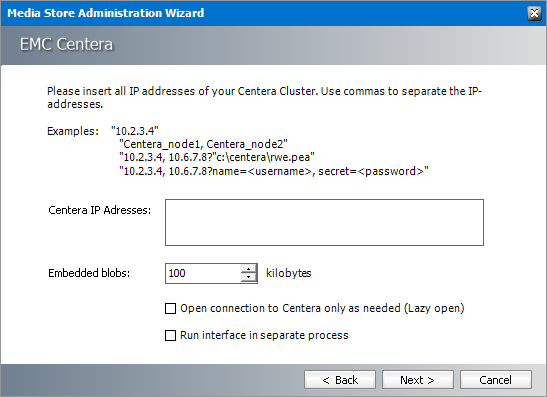Cancel the wizard
Viewport: 547px width, 397px height.
pyautogui.click(x=496, y=380)
